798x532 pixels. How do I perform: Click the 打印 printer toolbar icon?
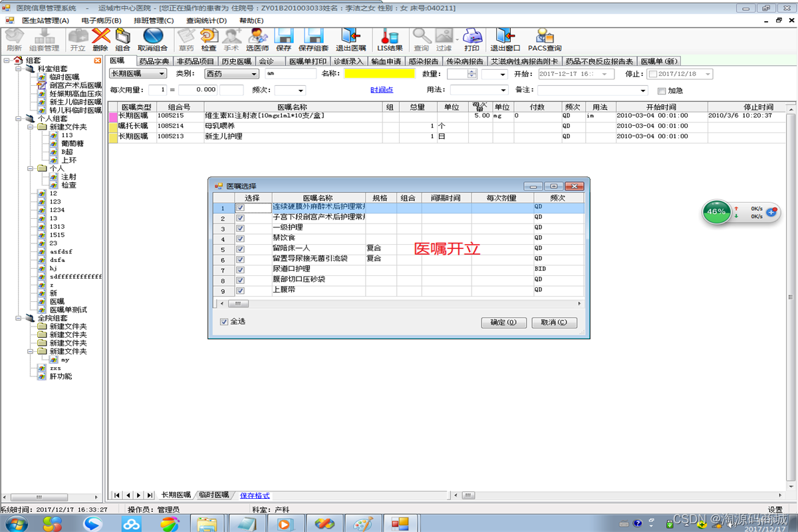point(471,39)
